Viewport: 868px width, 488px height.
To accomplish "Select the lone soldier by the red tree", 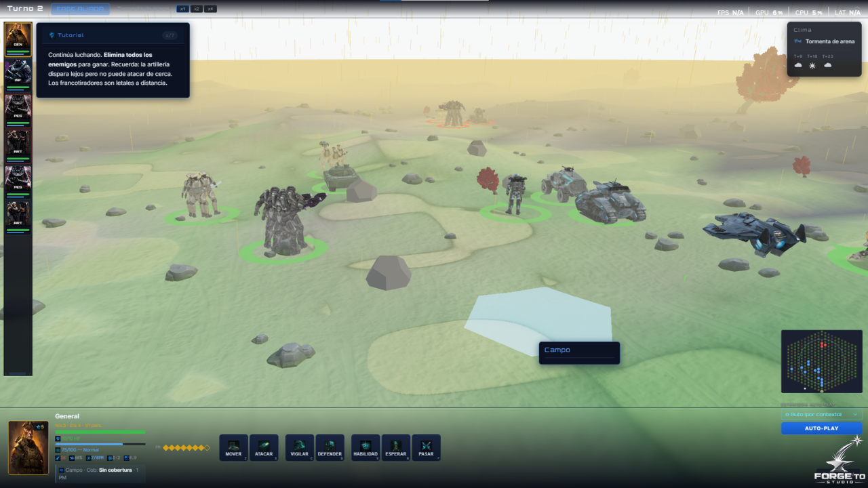I will tap(515, 195).
